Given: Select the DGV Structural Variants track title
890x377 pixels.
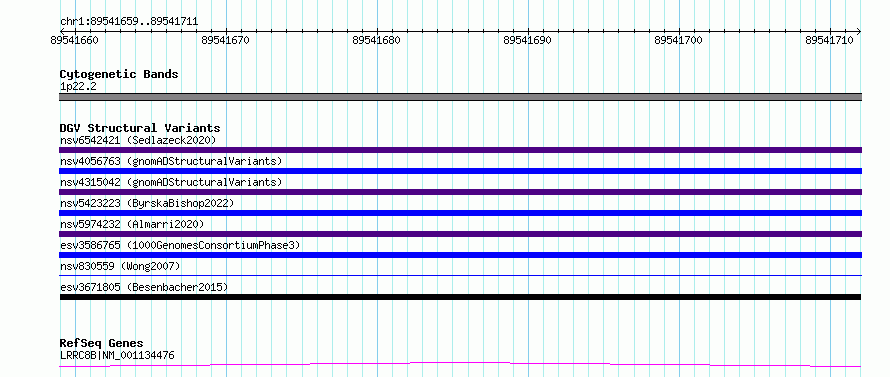Looking at the screenshot, I should (140, 128).
